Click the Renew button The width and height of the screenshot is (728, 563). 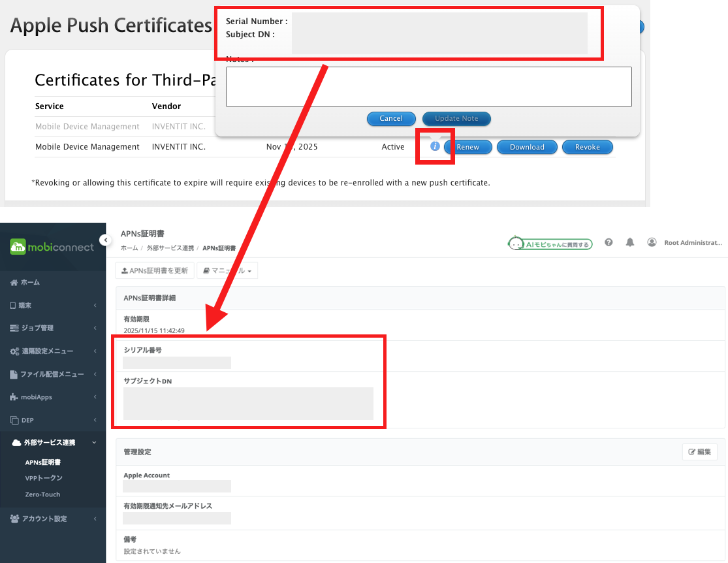click(x=467, y=147)
